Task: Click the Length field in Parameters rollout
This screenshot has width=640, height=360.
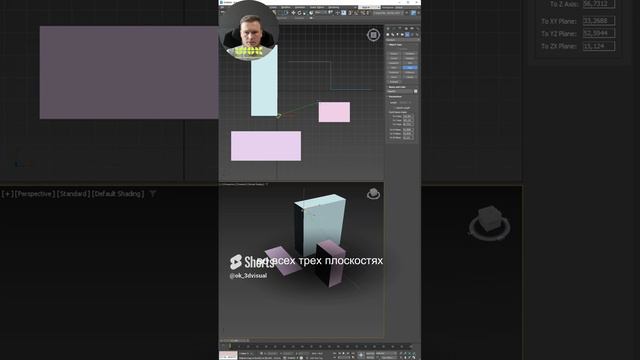Action: tap(405, 102)
